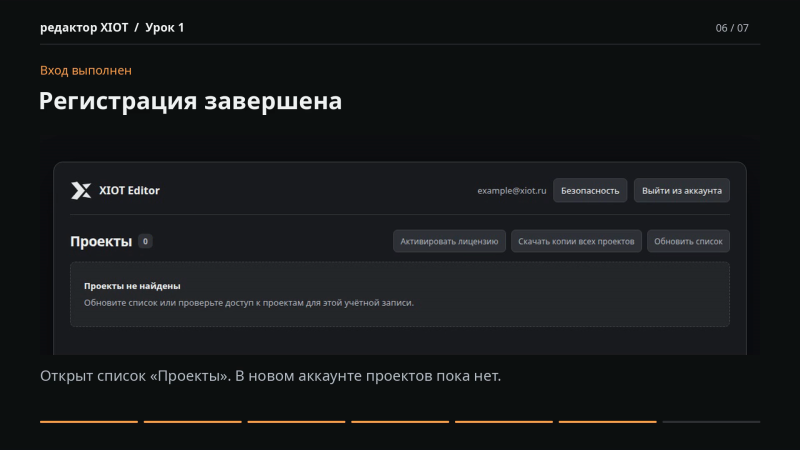Click Скачать копии всех проектов

pyautogui.click(x=576, y=241)
